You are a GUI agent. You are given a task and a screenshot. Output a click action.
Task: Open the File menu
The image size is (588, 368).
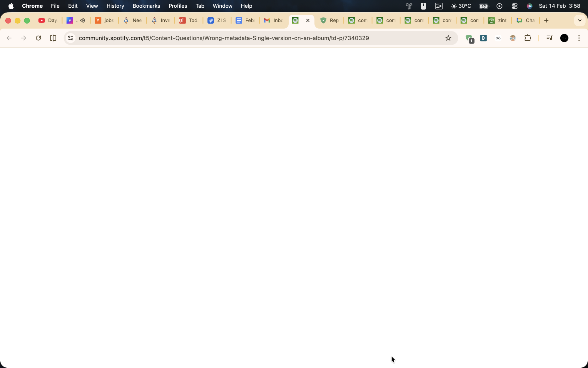[55, 6]
